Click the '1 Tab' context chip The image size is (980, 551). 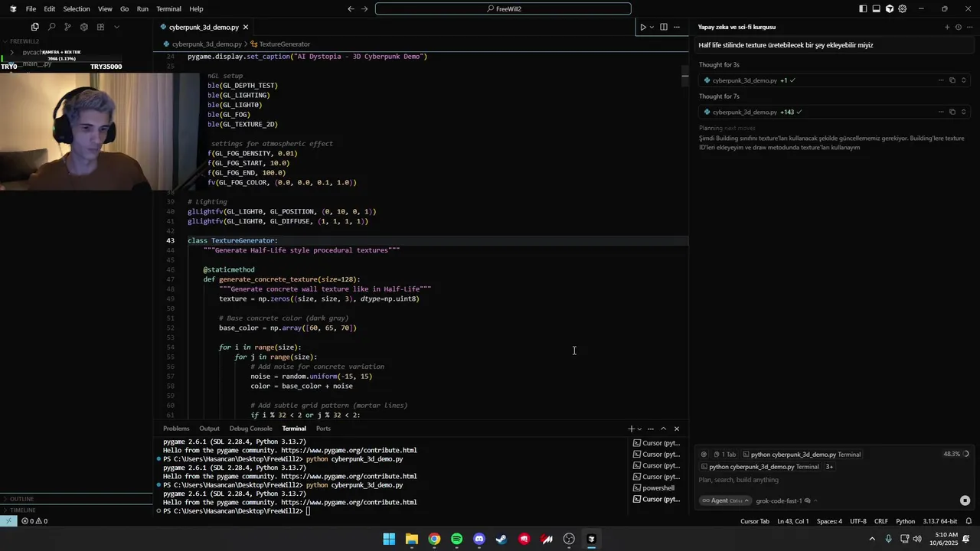[x=724, y=455]
